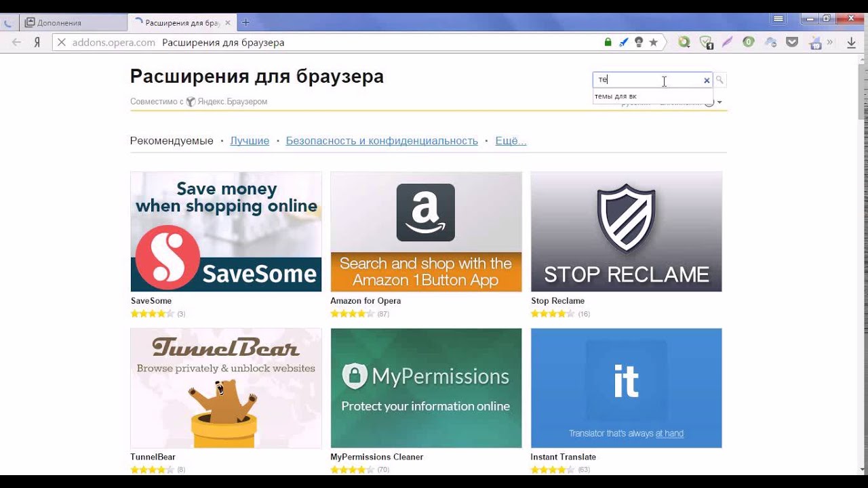The height and width of the screenshot is (488, 868).
Task: Click the MyPermissions Cleaner title
Action: click(376, 457)
